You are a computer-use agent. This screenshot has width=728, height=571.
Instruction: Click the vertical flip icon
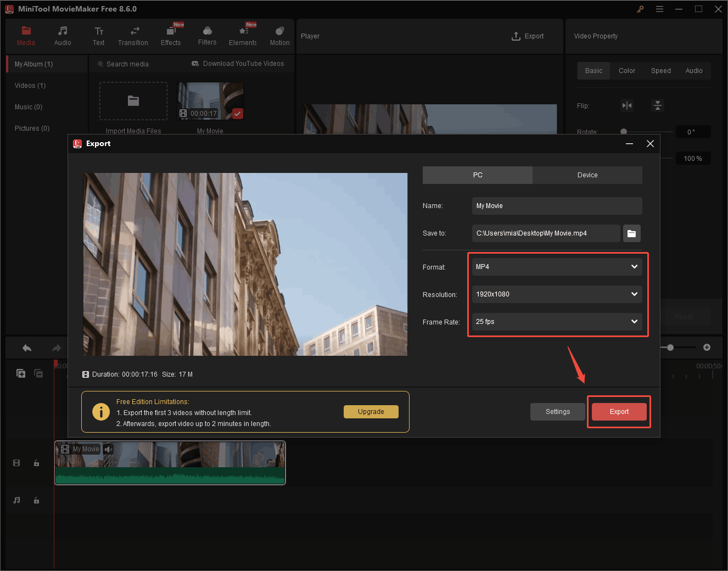coord(658,105)
